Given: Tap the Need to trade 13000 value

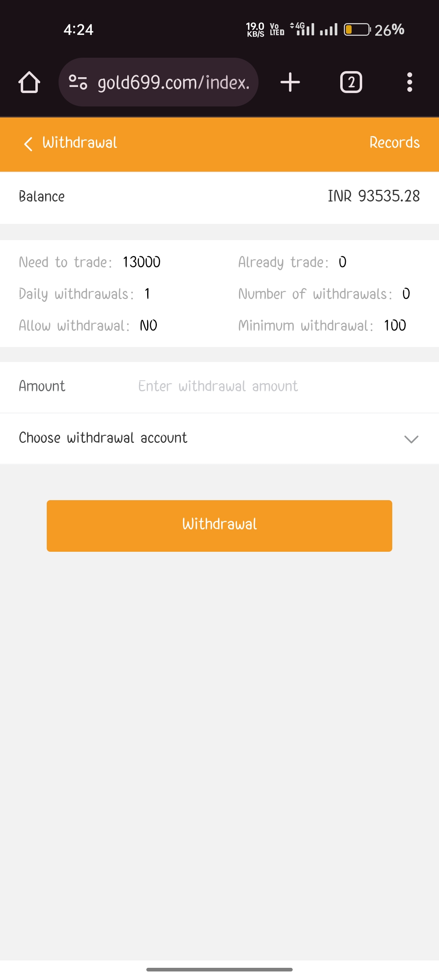Looking at the screenshot, I should tap(141, 262).
